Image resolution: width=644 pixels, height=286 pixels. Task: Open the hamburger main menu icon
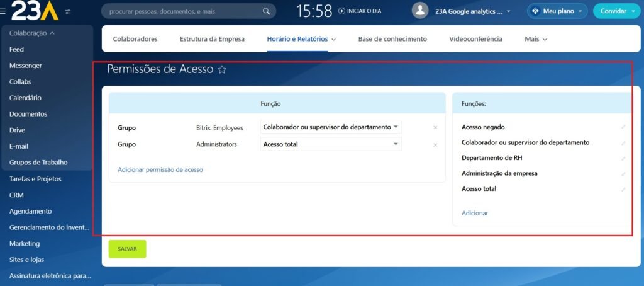point(3,11)
